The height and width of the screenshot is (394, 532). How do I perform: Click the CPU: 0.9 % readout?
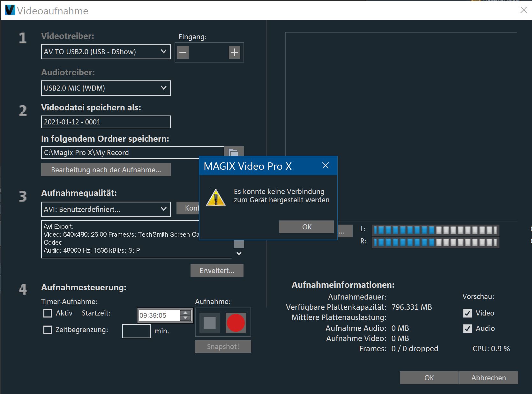[491, 349]
